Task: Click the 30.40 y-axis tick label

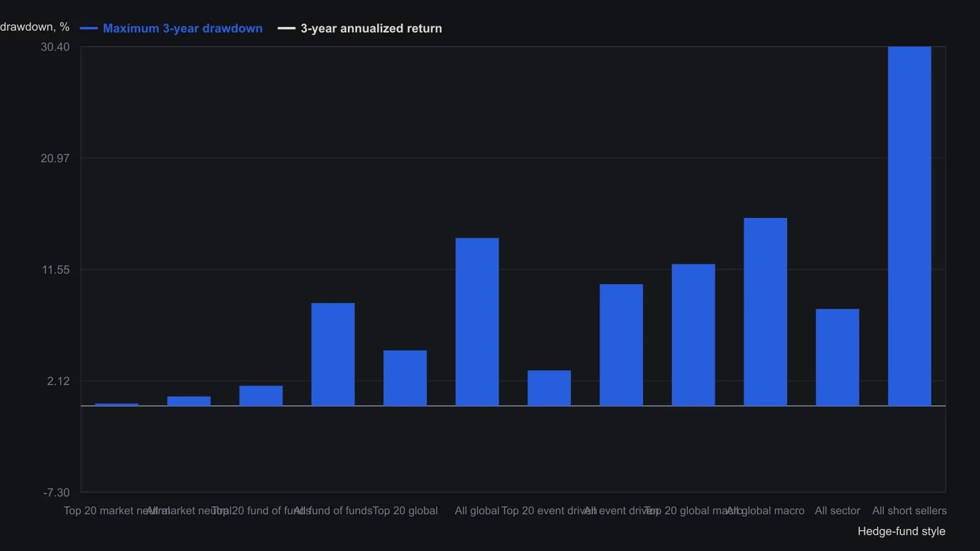Action: click(55, 47)
